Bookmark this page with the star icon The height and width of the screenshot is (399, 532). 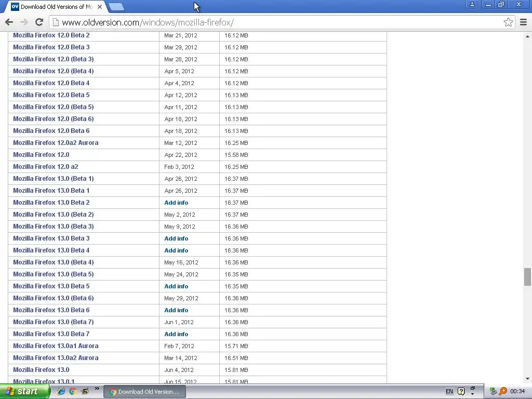(x=508, y=22)
